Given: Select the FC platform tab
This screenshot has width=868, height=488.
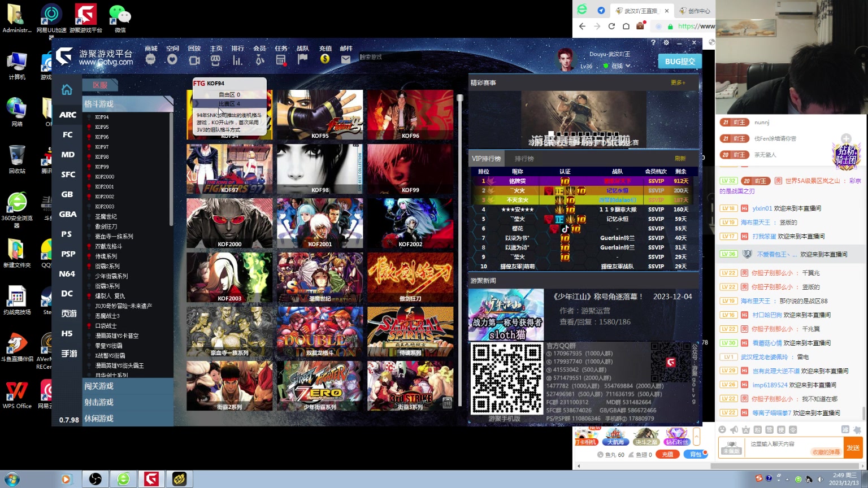Looking at the screenshot, I should (68, 134).
